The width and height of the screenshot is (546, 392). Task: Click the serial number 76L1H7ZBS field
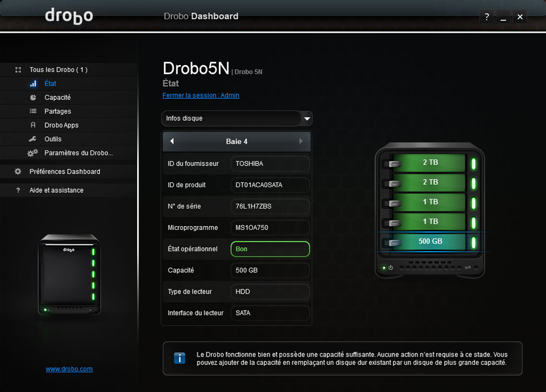pyautogui.click(x=270, y=206)
